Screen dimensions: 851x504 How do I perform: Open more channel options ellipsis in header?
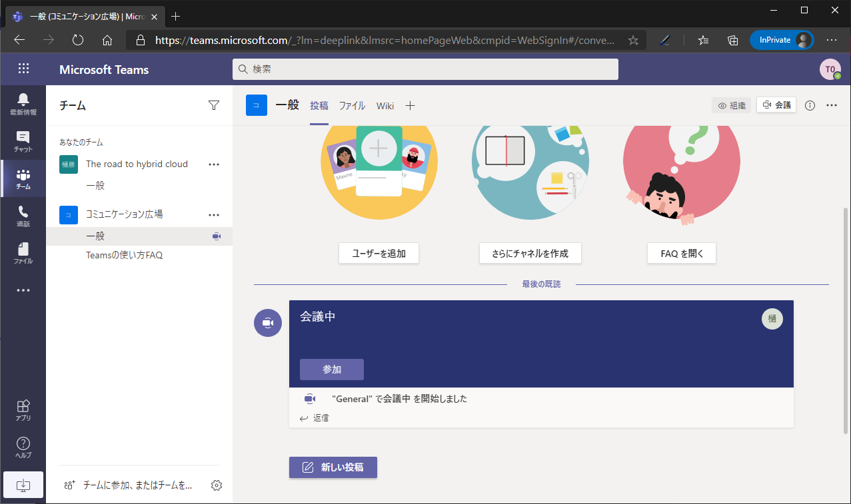tap(832, 105)
